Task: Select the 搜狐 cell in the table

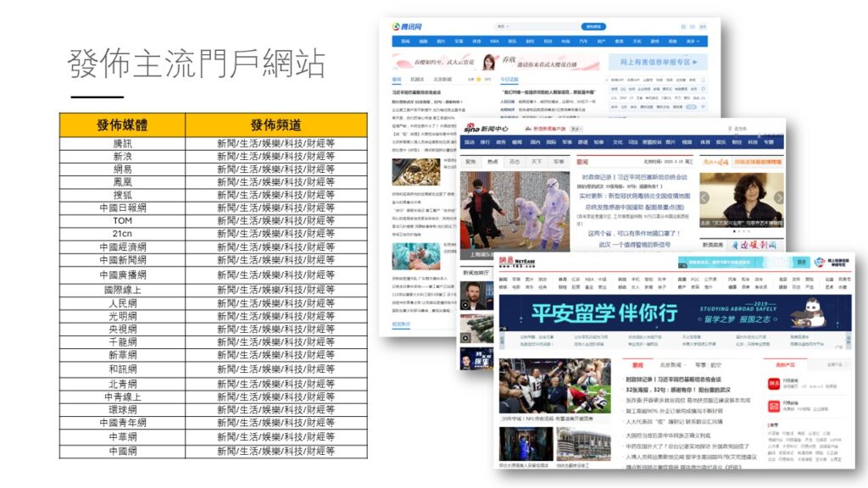Action: (122, 195)
